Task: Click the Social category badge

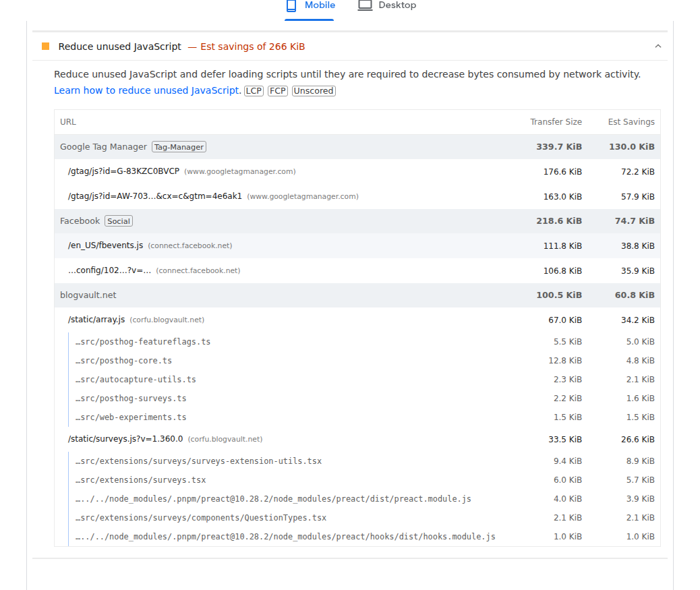Action: coord(119,221)
